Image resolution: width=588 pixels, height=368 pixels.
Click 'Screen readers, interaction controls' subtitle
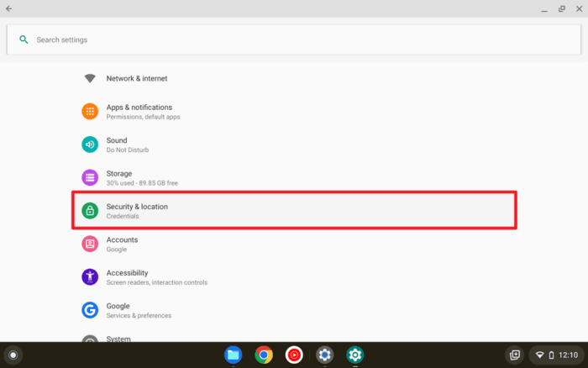(157, 282)
